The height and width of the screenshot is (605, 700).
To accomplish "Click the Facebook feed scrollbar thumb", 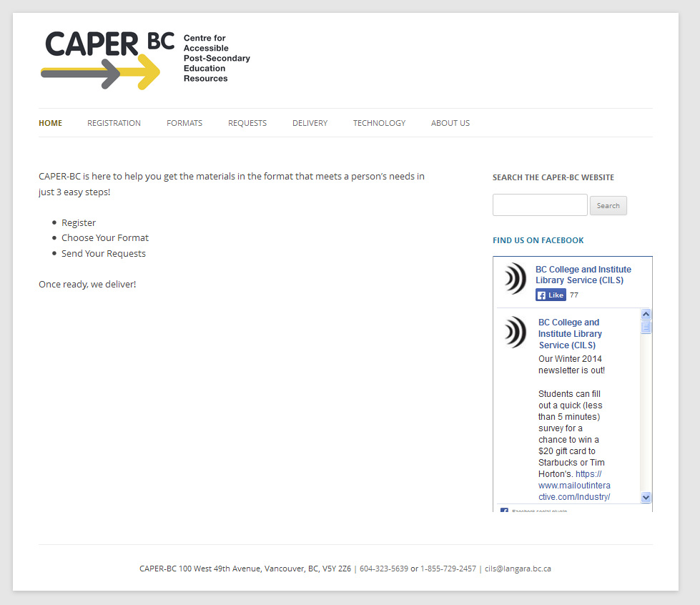I will click(646, 327).
